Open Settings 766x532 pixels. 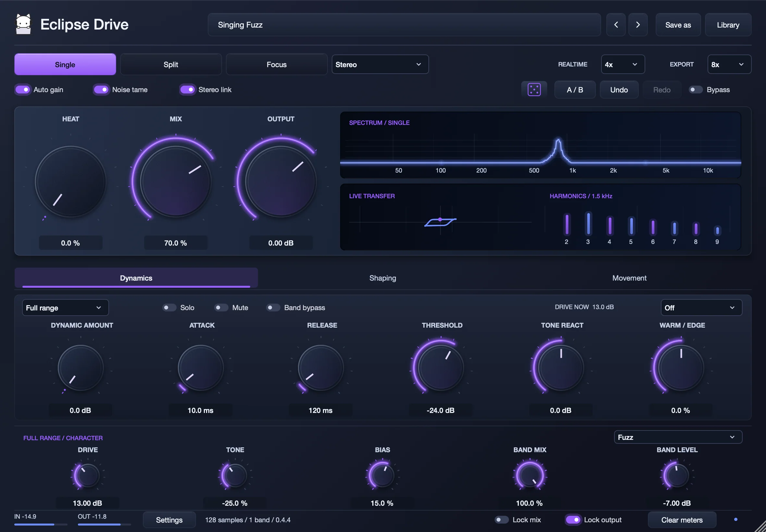[169, 520]
